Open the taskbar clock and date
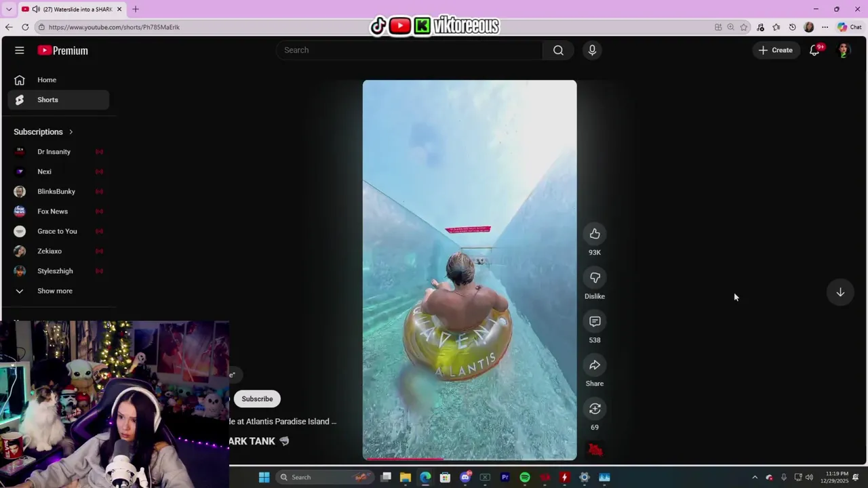Viewport: 868px width, 488px height. tap(837, 477)
